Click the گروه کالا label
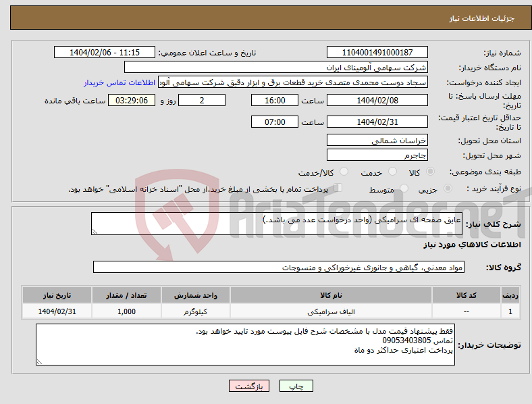Image resolution: width=532 pixels, height=404 pixels. point(504,267)
